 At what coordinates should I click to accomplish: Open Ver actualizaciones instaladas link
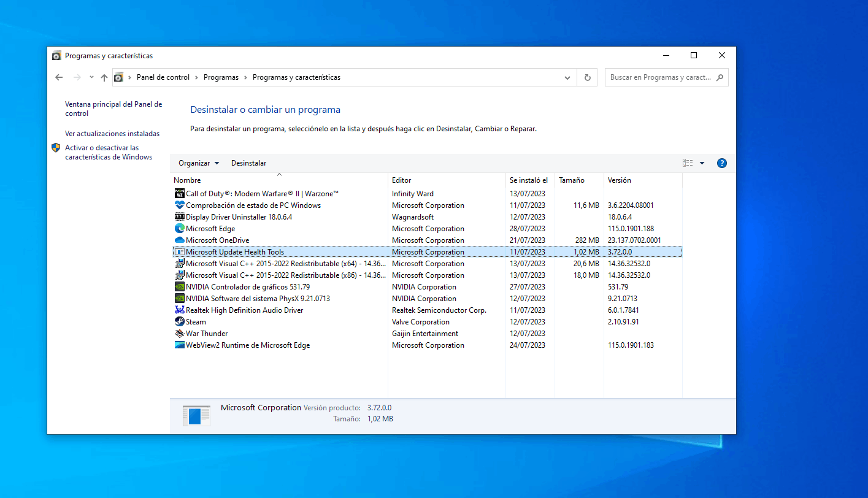112,134
